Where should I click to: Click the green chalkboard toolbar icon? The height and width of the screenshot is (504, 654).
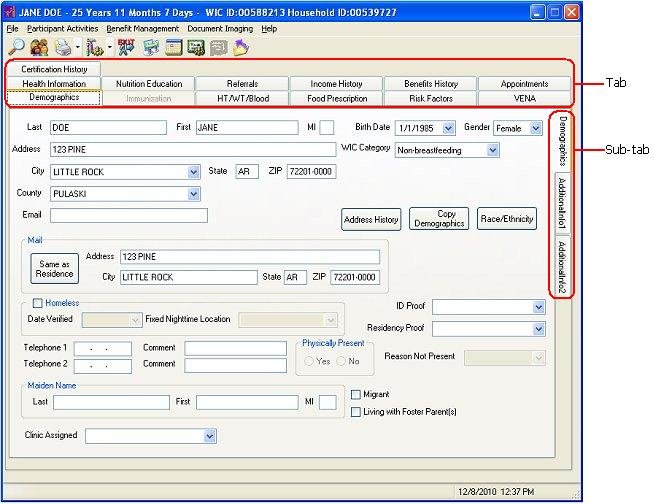pyautogui.click(x=196, y=47)
